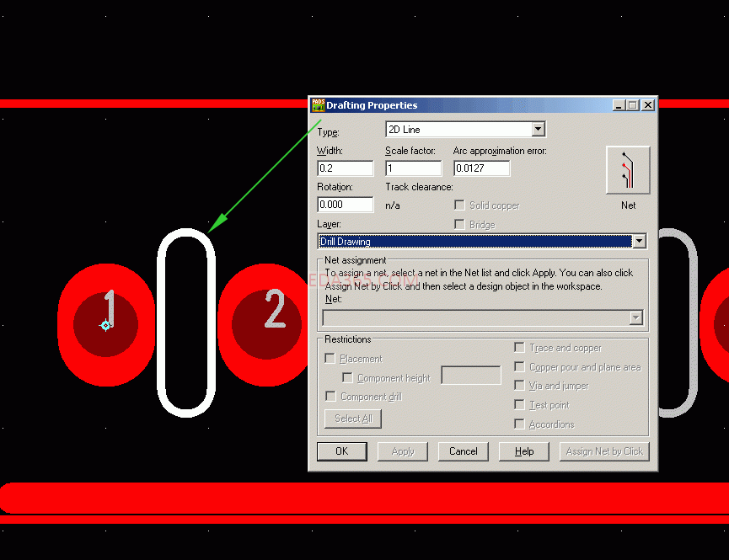729x560 pixels.
Task: Select pad 1 on the board
Action: pos(106,324)
